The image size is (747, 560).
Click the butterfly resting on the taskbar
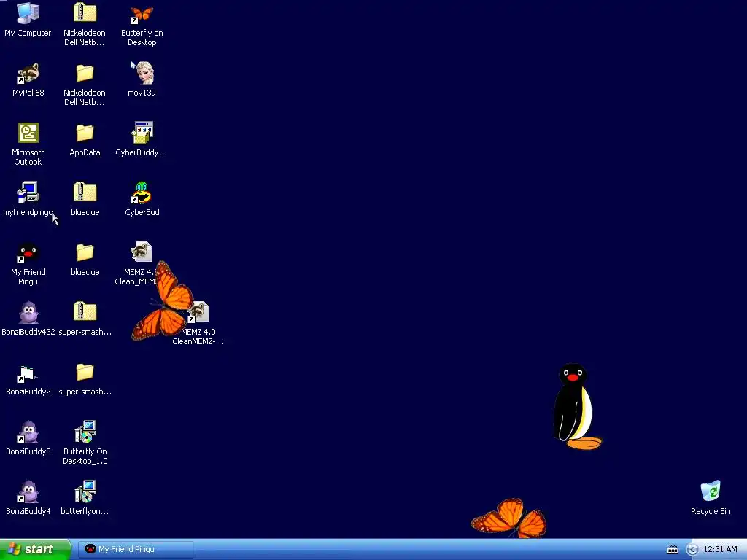click(x=508, y=518)
